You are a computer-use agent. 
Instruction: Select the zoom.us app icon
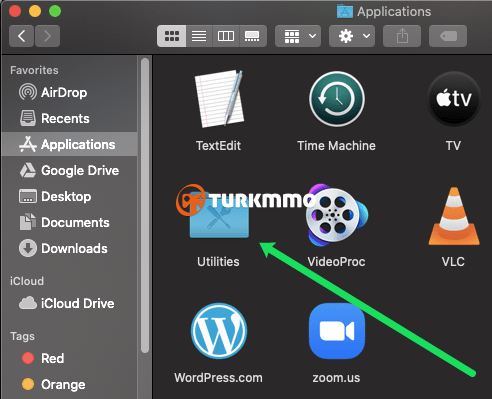click(x=337, y=331)
